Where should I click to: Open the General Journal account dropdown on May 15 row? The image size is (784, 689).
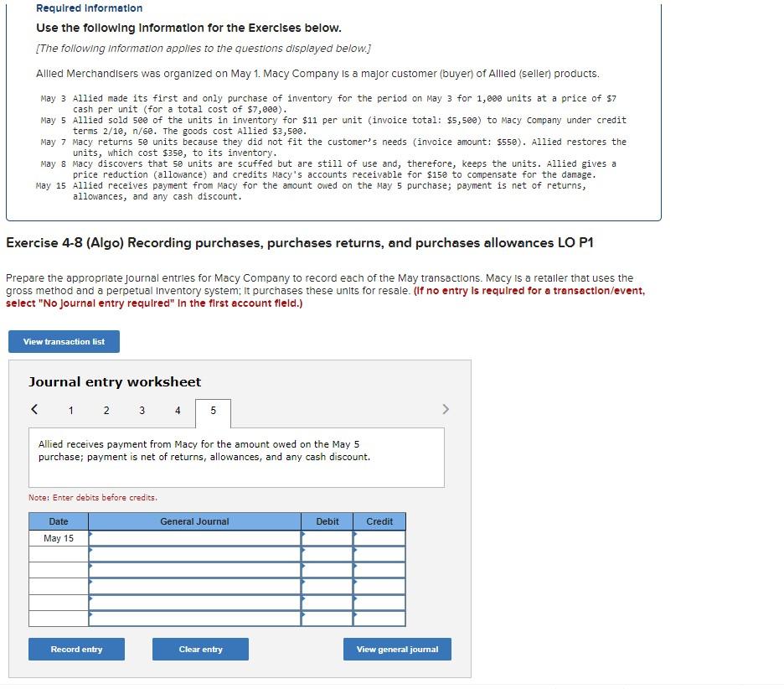tap(194, 538)
